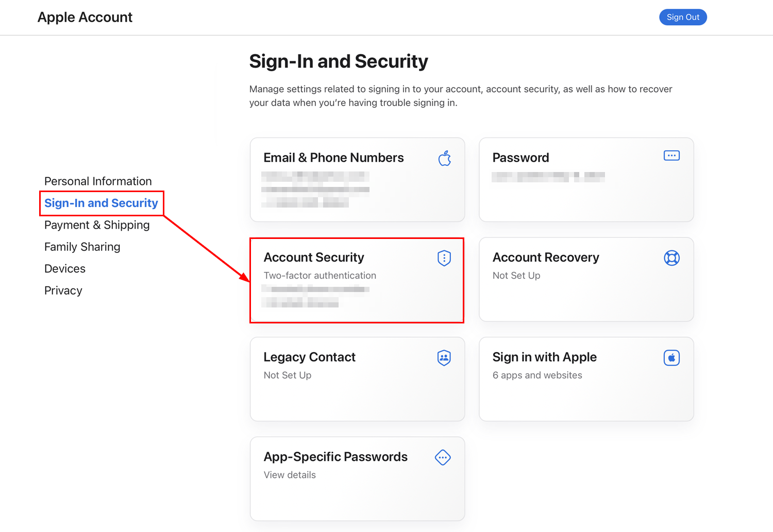
Task: Navigate to Family Sharing
Action: click(x=82, y=247)
